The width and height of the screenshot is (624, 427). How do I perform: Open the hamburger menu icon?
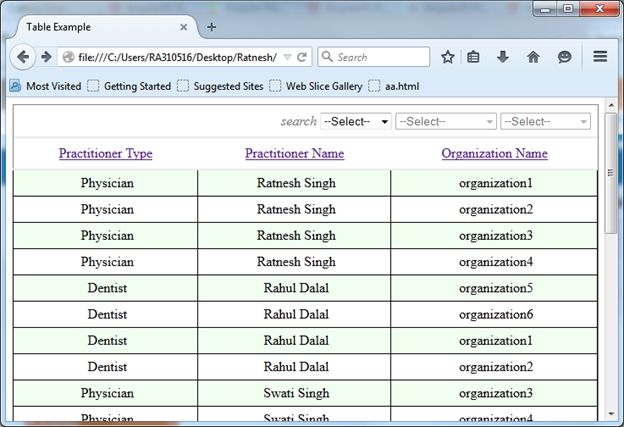coord(600,57)
